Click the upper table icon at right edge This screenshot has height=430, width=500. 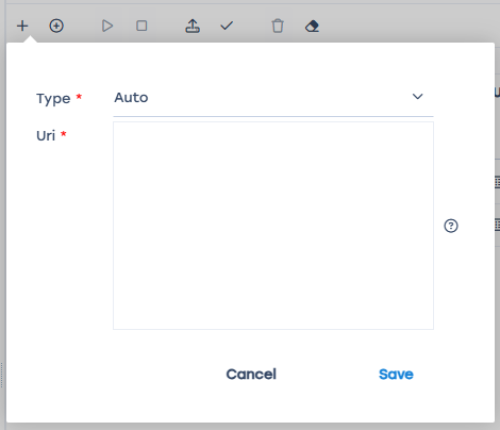point(497,182)
